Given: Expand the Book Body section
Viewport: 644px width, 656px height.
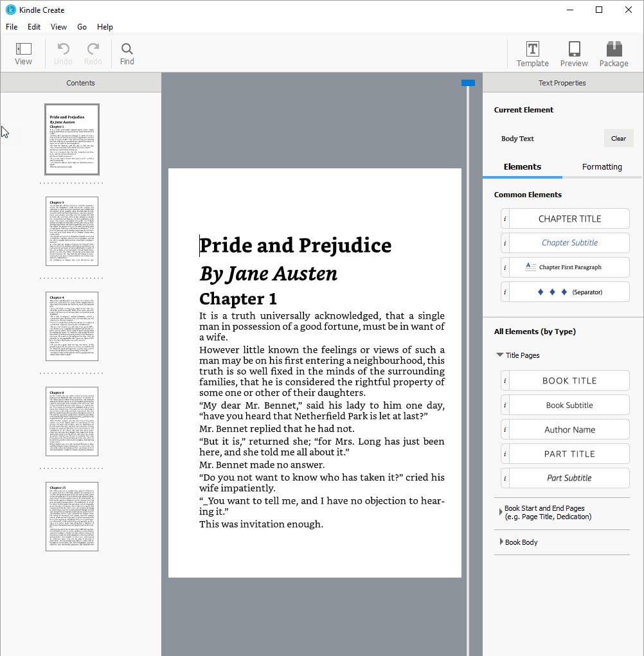Looking at the screenshot, I should point(501,542).
